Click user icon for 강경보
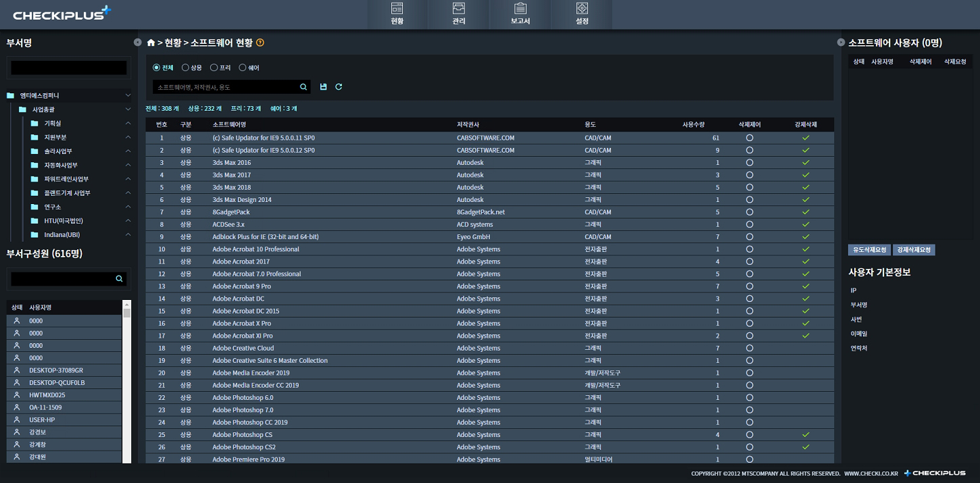The height and width of the screenshot is (483, 980). (17, 432)
